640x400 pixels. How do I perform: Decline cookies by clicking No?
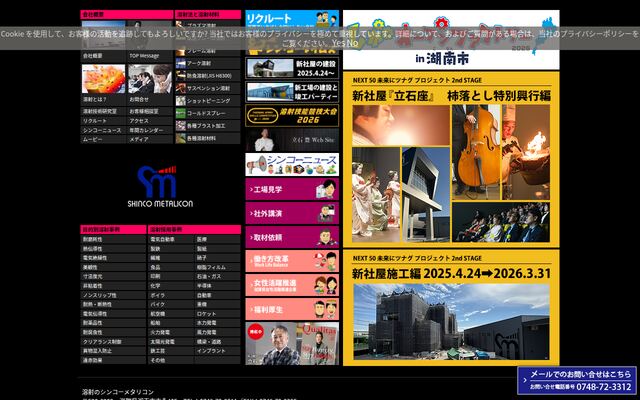352,42
